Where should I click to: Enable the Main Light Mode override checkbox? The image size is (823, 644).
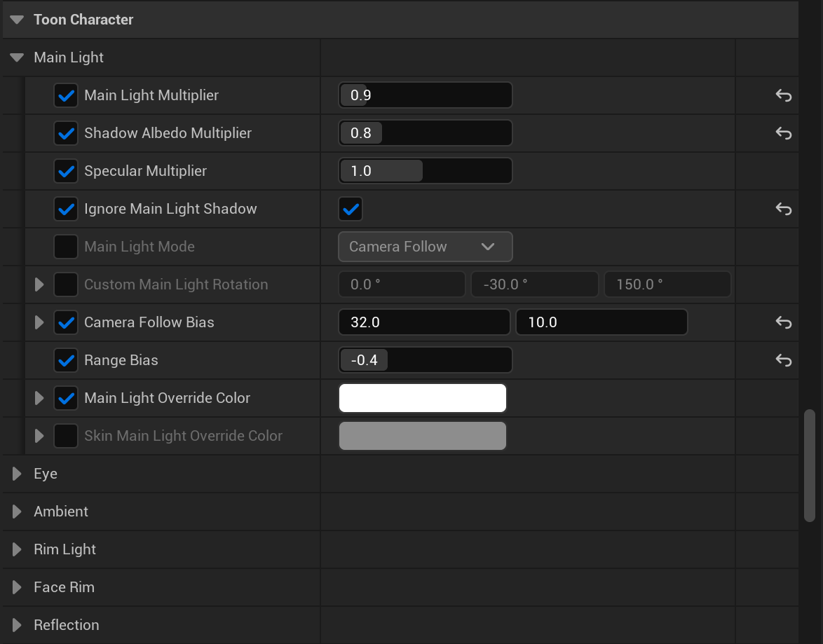click(66, 247)
